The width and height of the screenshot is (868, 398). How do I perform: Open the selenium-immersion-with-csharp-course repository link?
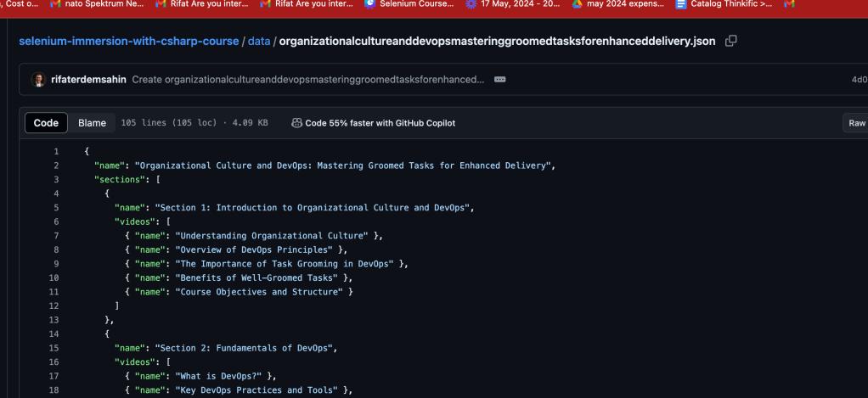129,42
